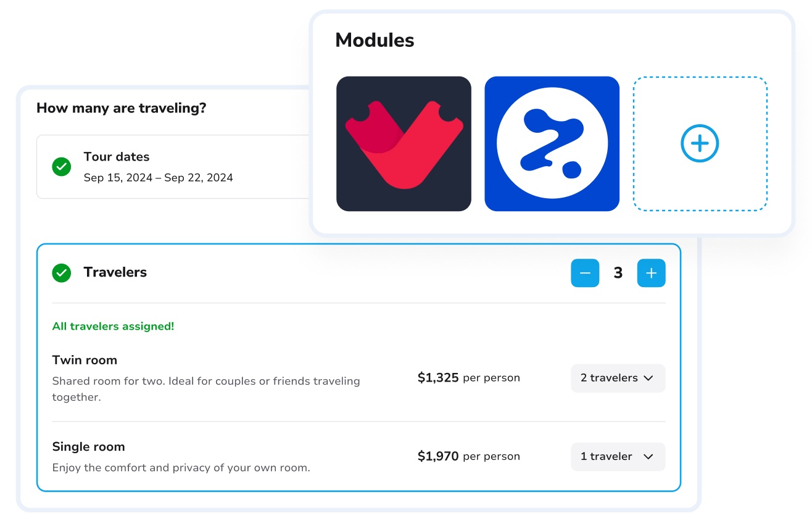This screenshot has height=531, width=812.
Task: Decrease traveler count with minus button
Action: point(585,273)
